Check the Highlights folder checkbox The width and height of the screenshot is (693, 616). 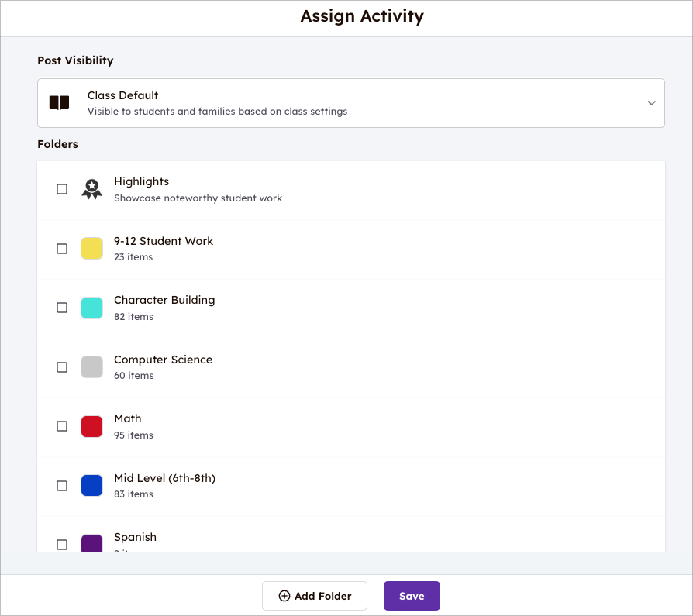click(x=62, y=188)
